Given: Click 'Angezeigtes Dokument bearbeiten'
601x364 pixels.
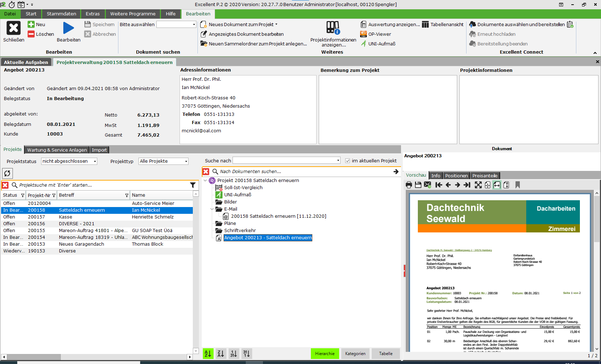Looking at the screenshot, I should coord(242,34).
